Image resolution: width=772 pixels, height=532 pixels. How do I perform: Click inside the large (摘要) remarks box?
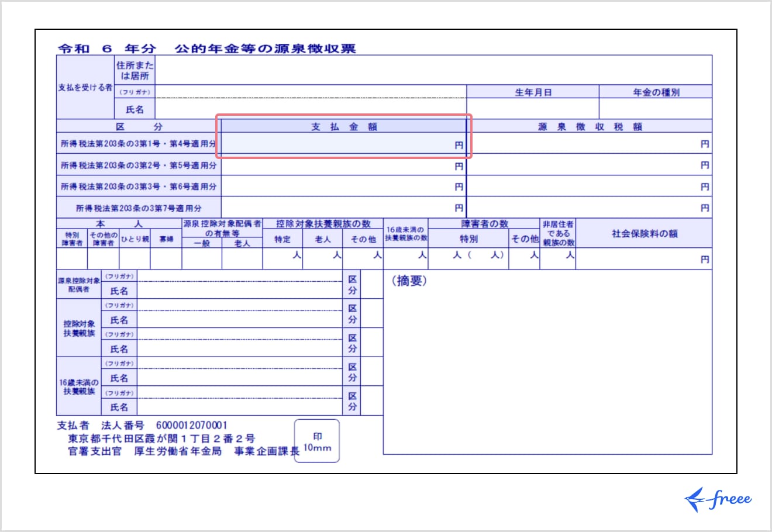pyautogui.click(x=547, y=368)
